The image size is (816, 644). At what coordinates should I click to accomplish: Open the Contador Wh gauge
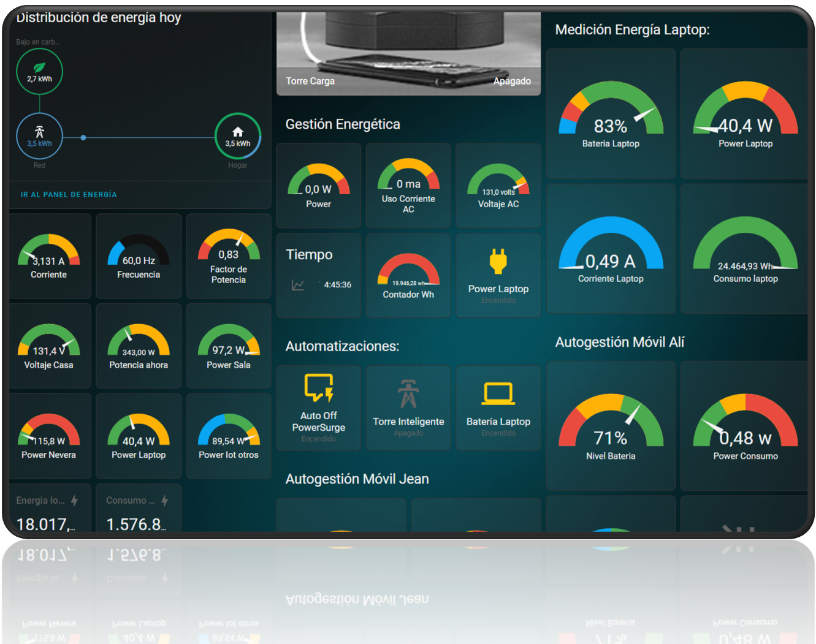click(408, 276)
